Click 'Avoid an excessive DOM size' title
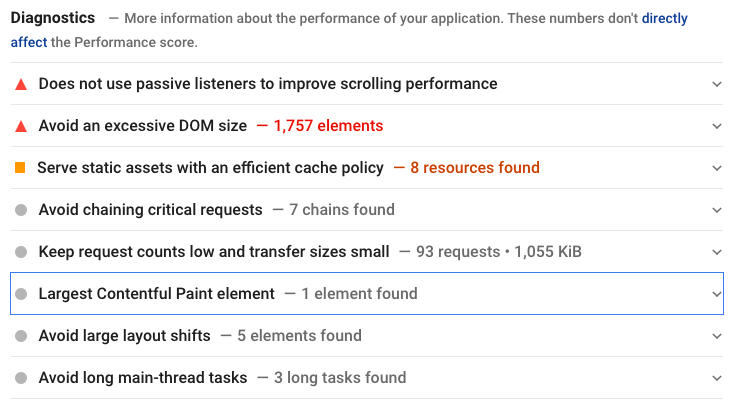The height and width of the screenshot is (405, 745). [142, 126]
